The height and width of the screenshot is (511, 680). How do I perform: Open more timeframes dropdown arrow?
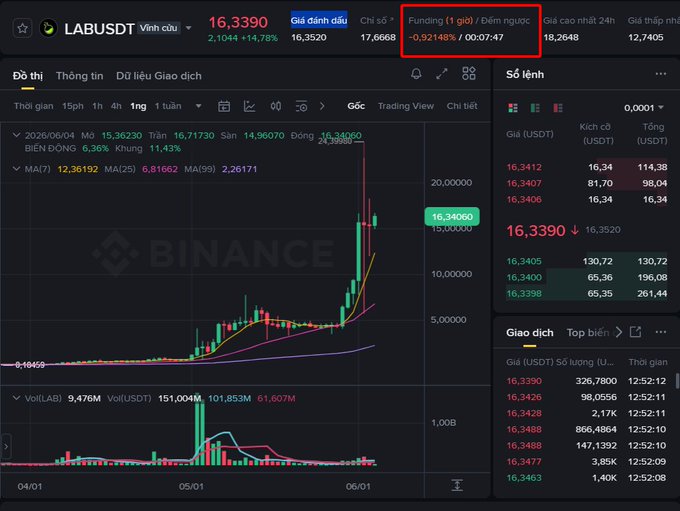[198, 106]
